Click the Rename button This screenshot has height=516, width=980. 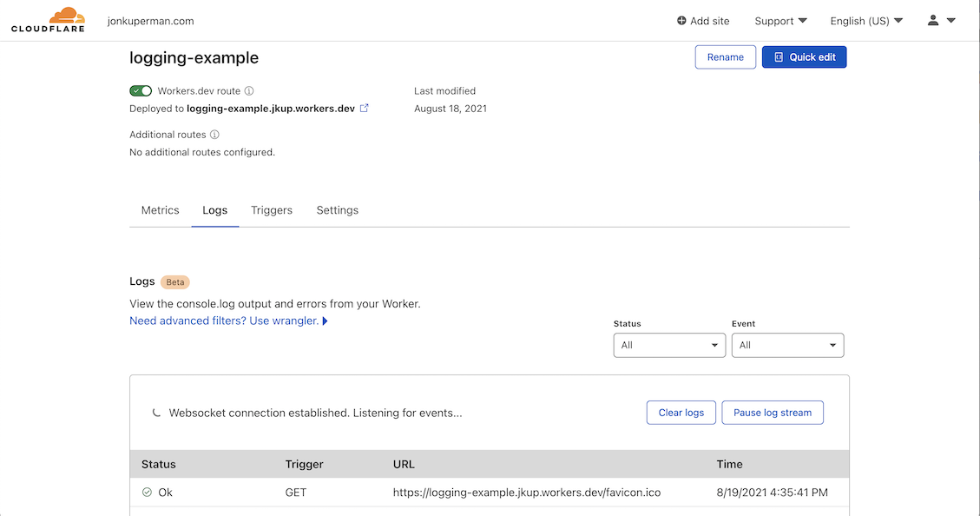[x=725, y=56]
